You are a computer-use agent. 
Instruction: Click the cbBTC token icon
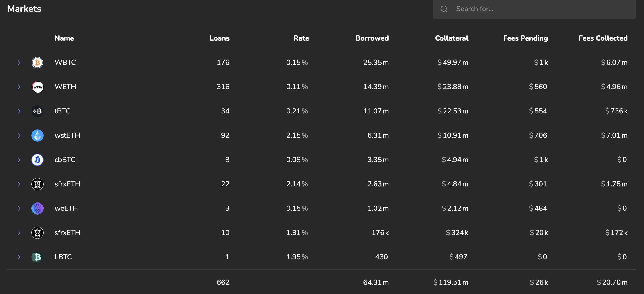(x=37, y=160)
